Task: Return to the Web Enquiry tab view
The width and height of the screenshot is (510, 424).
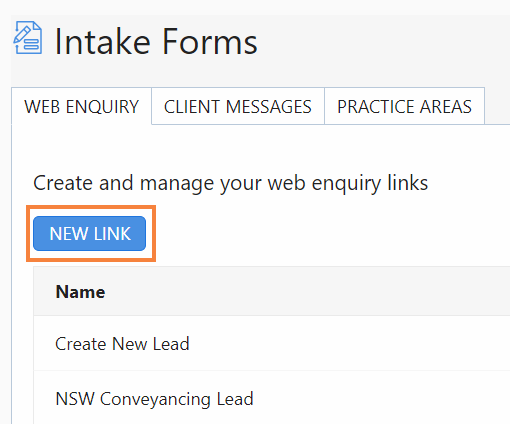Action: click(81, 106)
